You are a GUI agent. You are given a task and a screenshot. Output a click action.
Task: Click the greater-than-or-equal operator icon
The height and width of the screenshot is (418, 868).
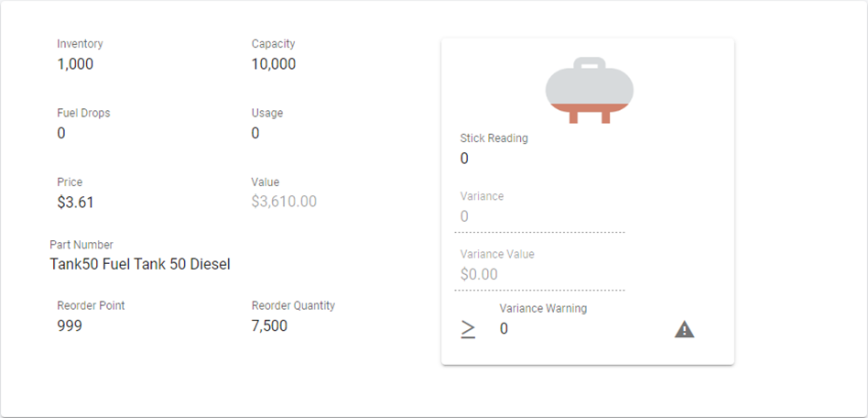tap(468, 329)
